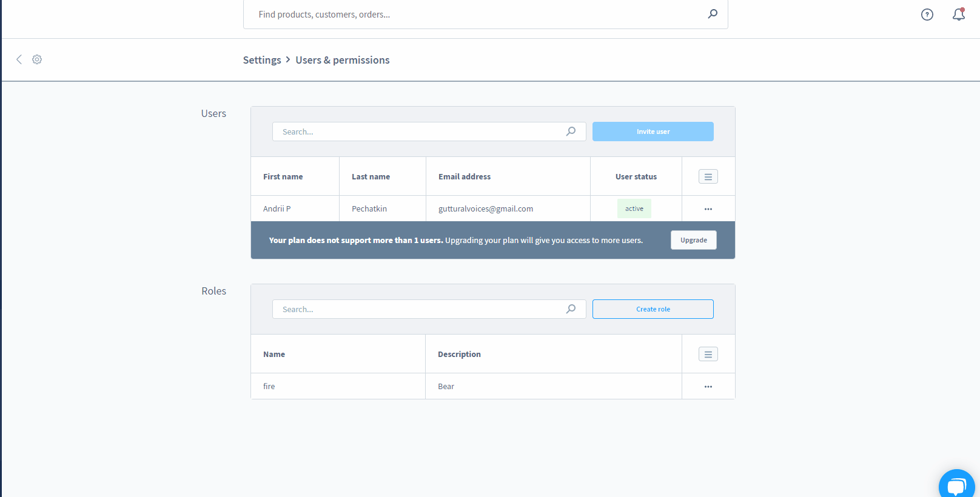Click the back arrow icon
This screenshot has height=497, width=980.
(x=19, y=59)
